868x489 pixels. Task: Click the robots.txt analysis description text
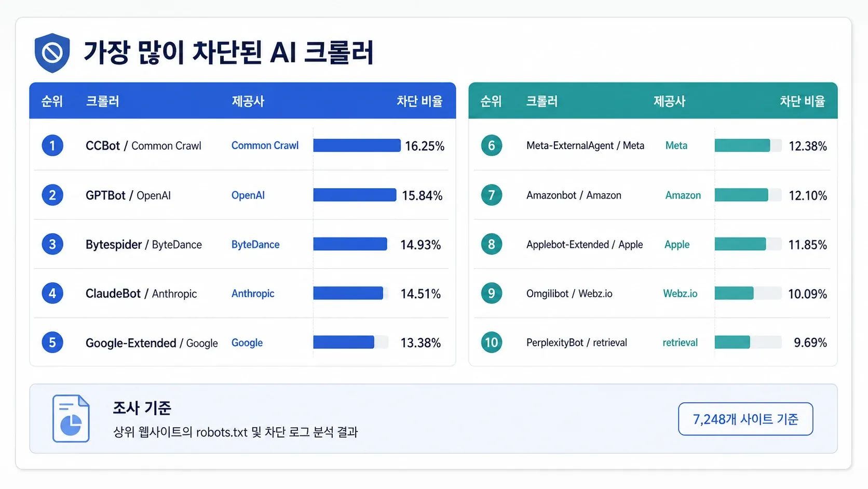tap(236, 432)
